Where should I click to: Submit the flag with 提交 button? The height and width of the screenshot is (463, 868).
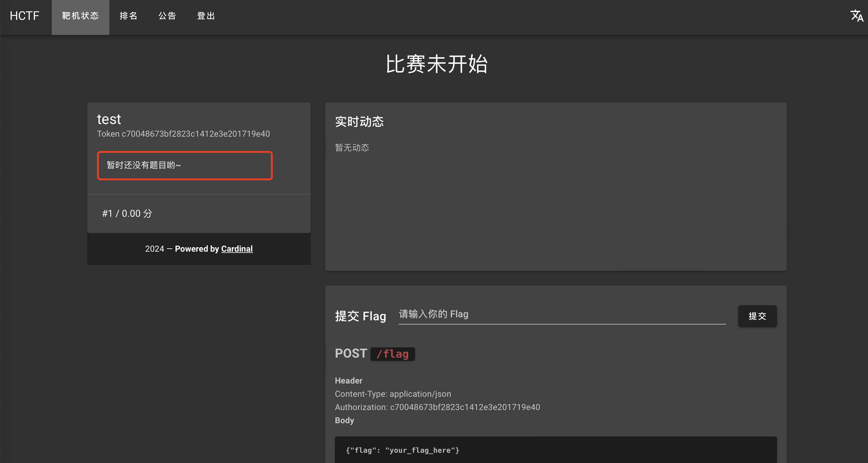pos(757,316)
